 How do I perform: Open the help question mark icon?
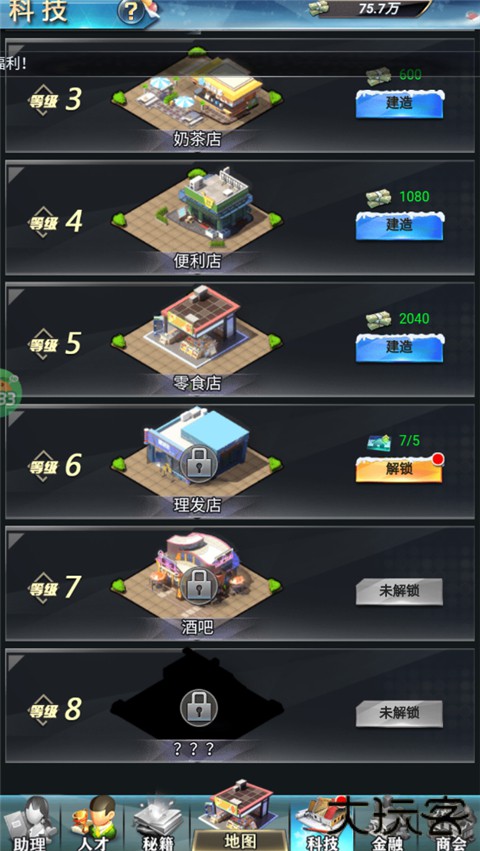coord(131,10)
